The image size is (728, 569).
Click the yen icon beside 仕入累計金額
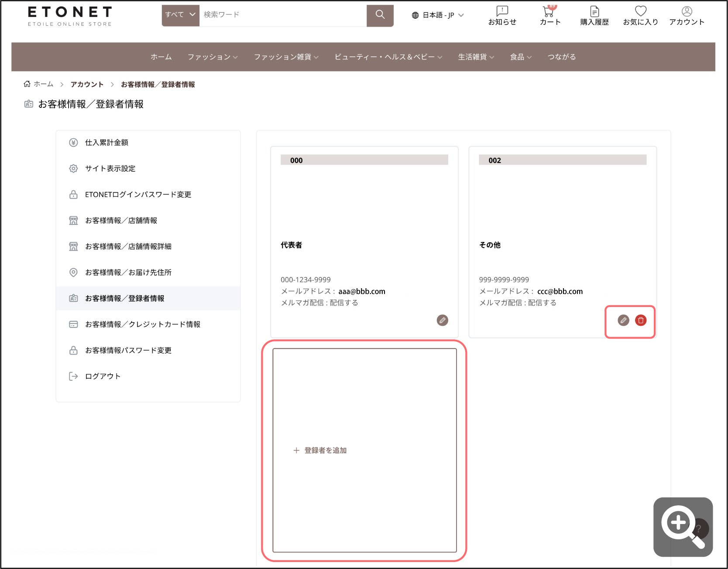point(73,142)
